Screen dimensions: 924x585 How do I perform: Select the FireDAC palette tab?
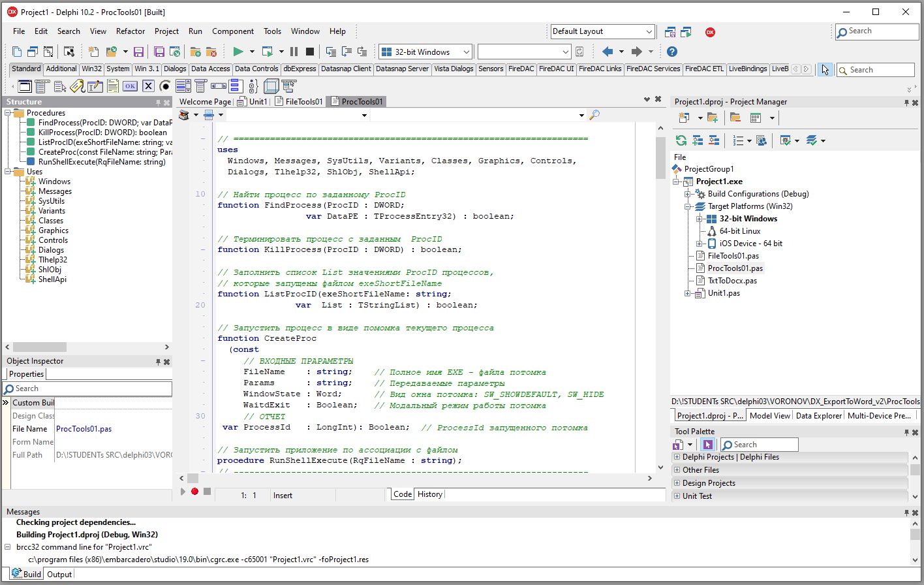[x=521, y=69]
